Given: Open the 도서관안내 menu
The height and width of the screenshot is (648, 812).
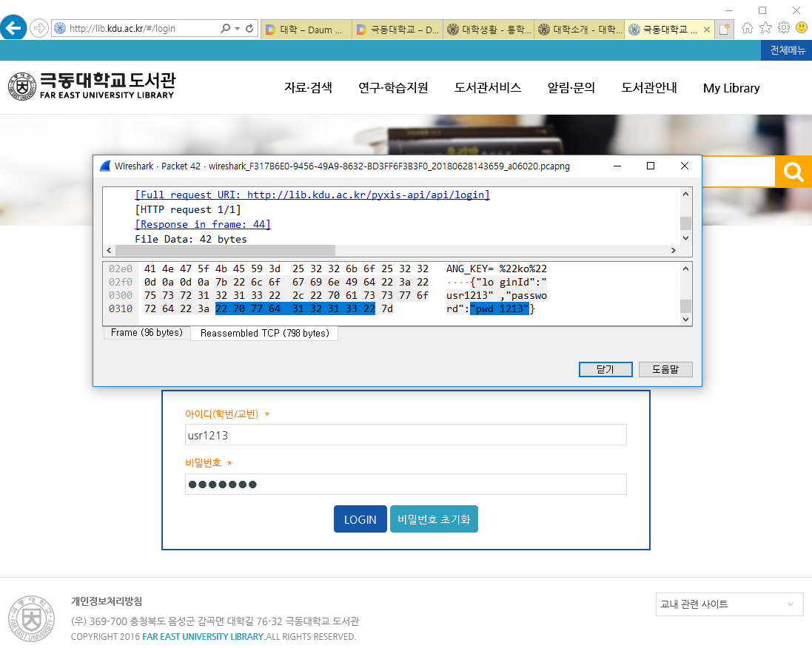Looking at the screenshot, I should (649, 88).
